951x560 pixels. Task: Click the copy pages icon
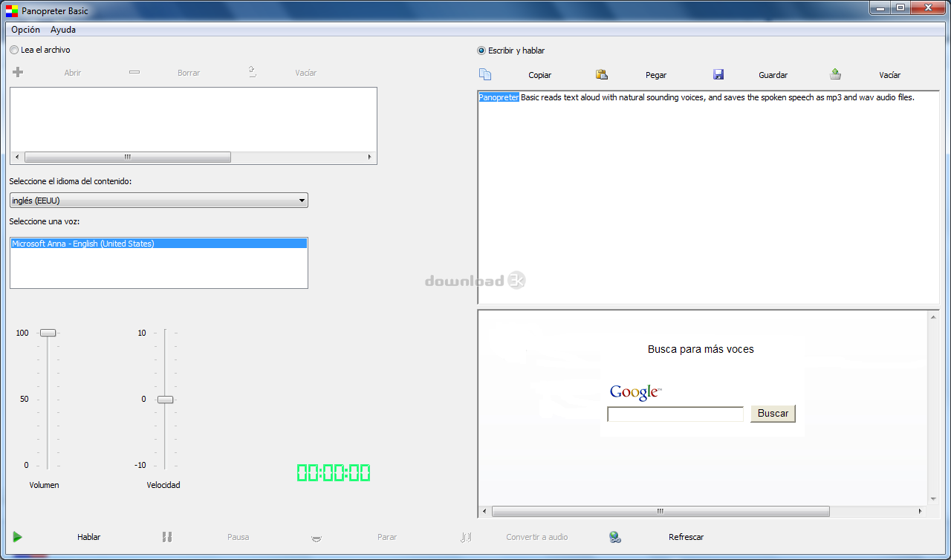point(485,74)
